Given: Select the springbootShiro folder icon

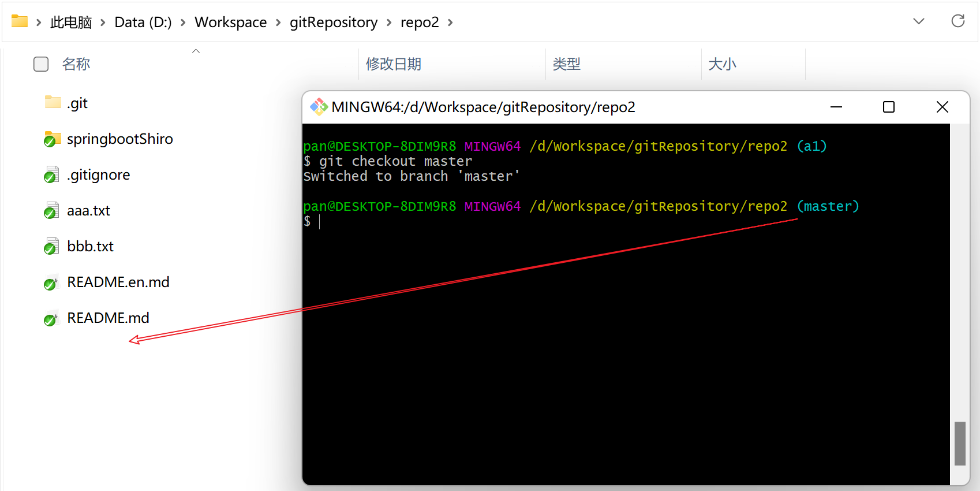Looking at the screenshot, I should click(53, 139).
